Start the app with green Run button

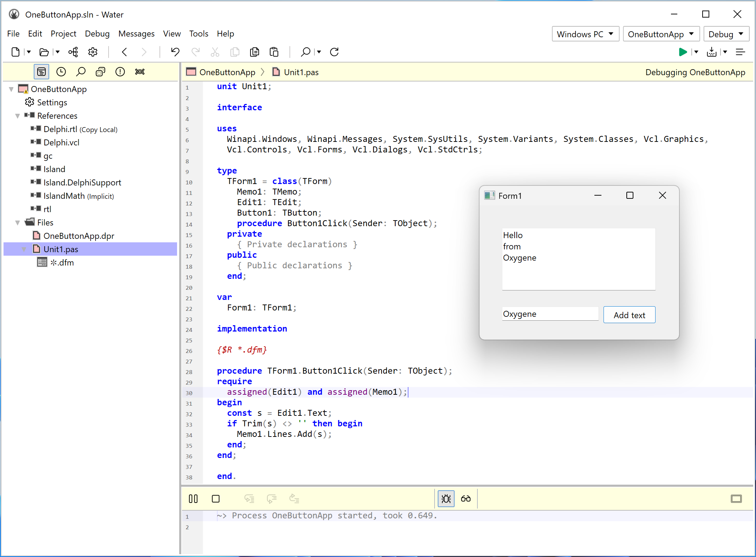click(683, 52)
